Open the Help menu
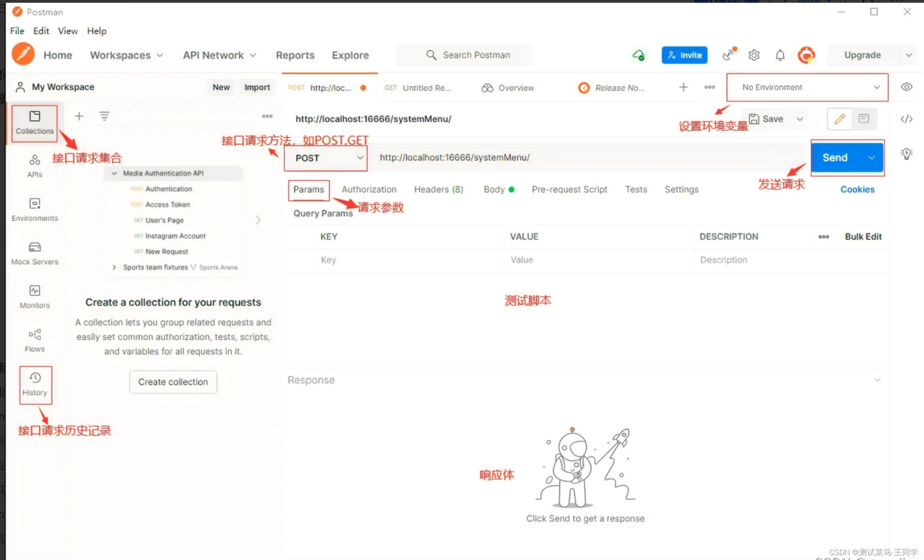 tap(97, 31)
